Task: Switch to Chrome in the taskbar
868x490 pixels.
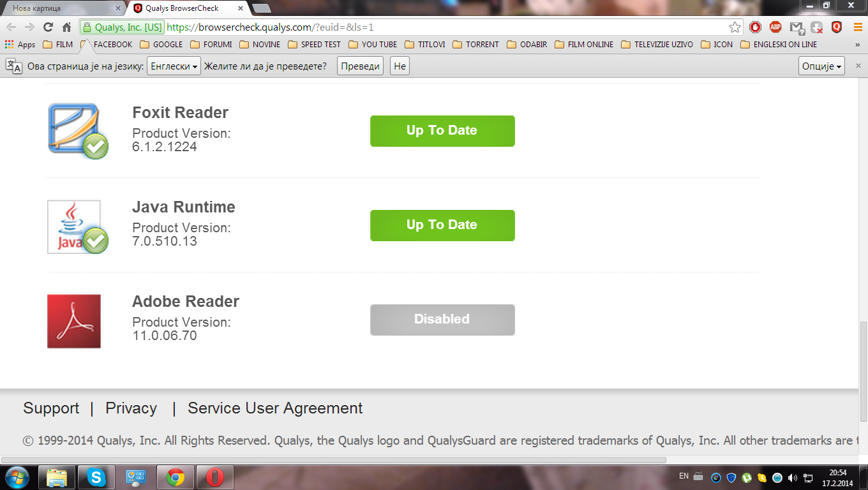Action: tap(176, 477)
